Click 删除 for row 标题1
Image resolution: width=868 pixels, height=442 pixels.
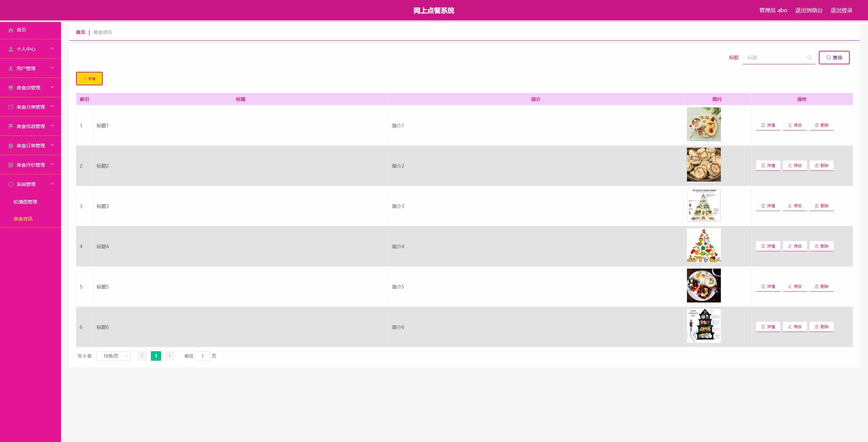click(x=822, y=125)
